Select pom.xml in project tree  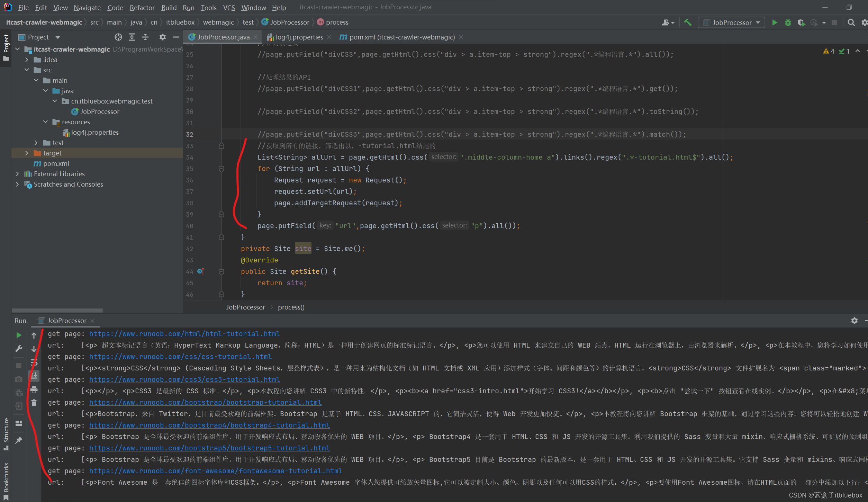[x=56, y=163]
